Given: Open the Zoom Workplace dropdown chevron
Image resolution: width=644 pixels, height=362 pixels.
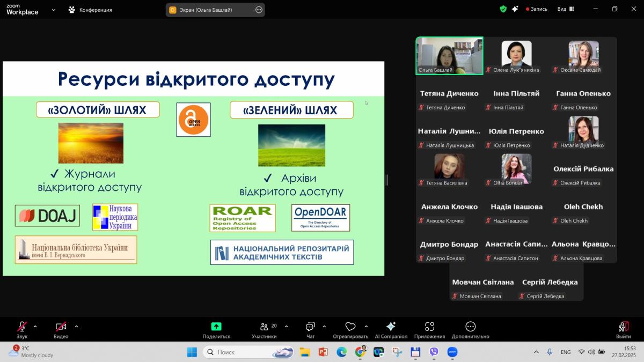Looking at the screenshot, I should click(x=54, y=10).
